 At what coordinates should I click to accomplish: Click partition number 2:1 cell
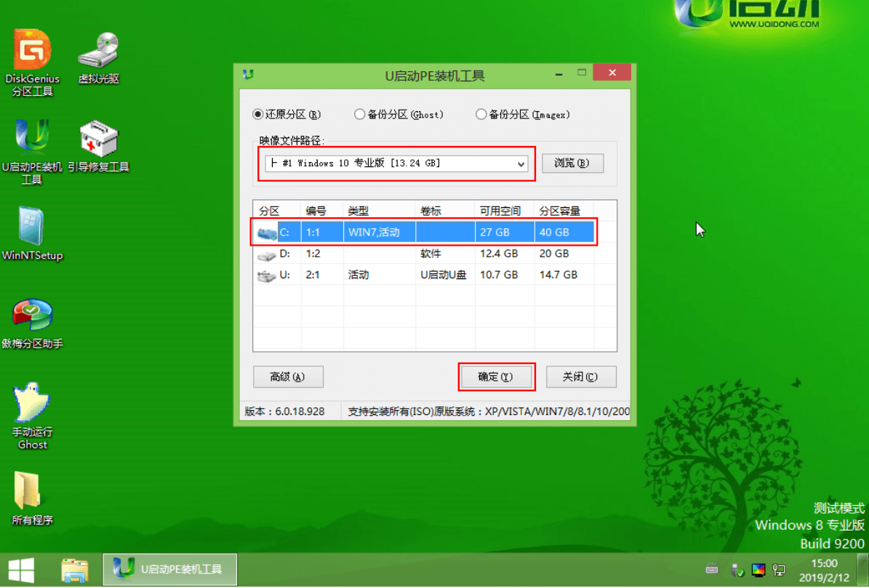point(322,275)
